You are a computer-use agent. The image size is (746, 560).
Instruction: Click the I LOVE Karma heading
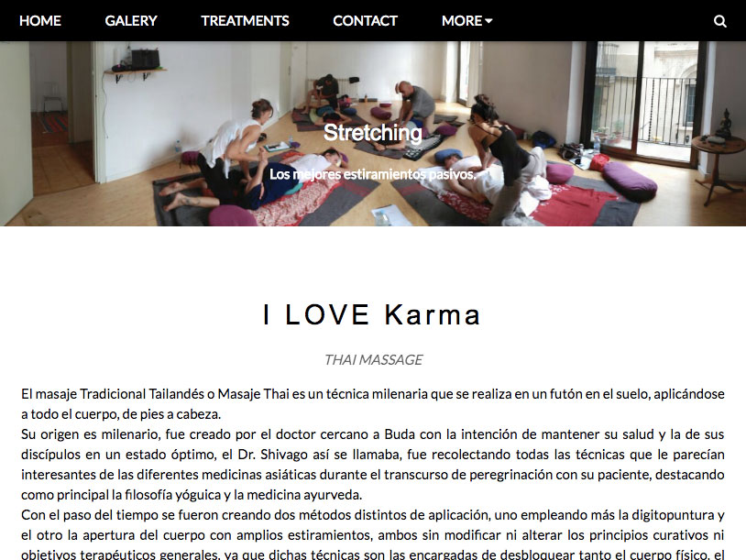pyautogui.click(x=372, y=314)
